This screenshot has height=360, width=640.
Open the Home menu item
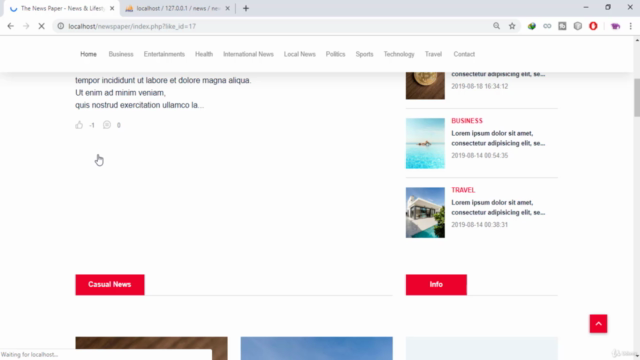coord(88,54)
